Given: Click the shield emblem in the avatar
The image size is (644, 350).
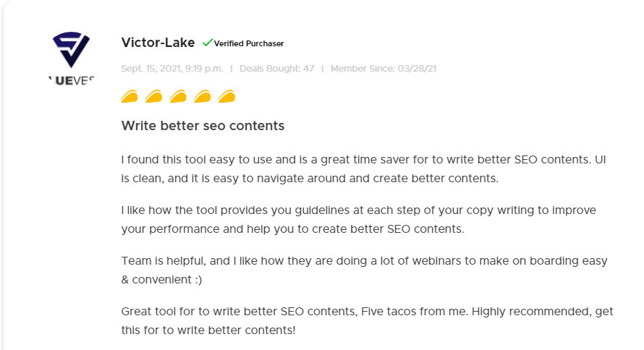Looking at the screenshot, I should [x=71, y=49].
